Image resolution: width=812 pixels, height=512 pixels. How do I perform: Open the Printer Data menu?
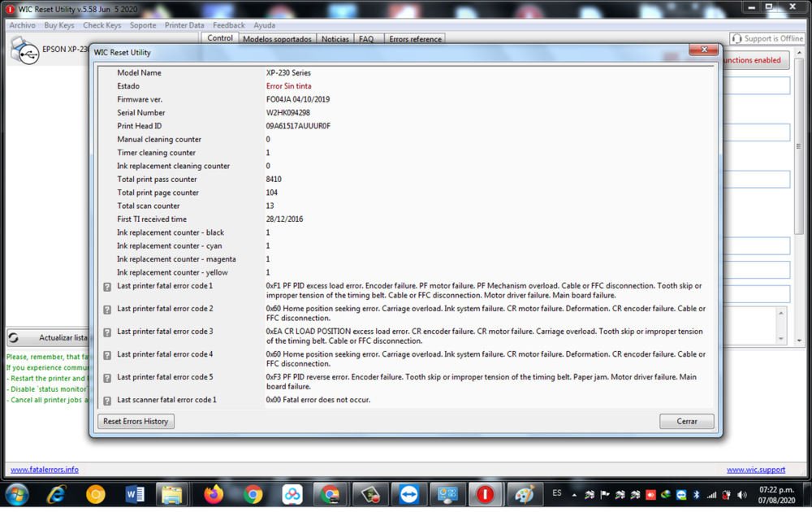[184, 24]
